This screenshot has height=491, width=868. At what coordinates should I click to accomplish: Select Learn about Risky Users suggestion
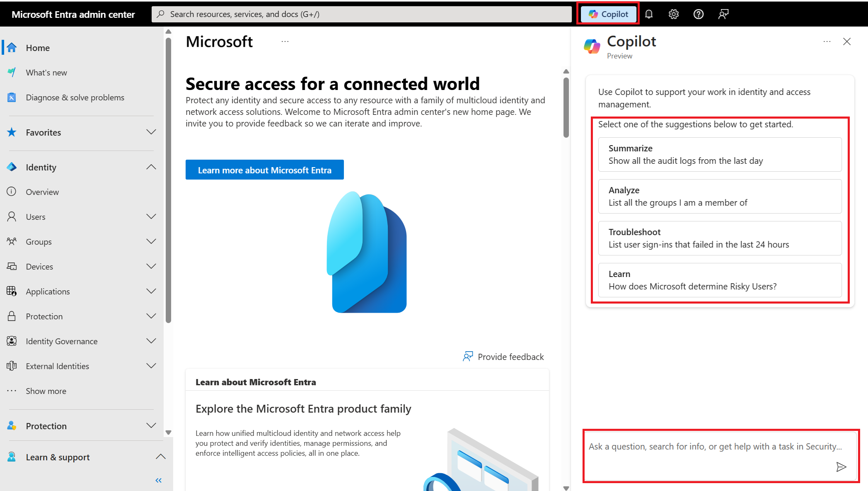(720, 280)
